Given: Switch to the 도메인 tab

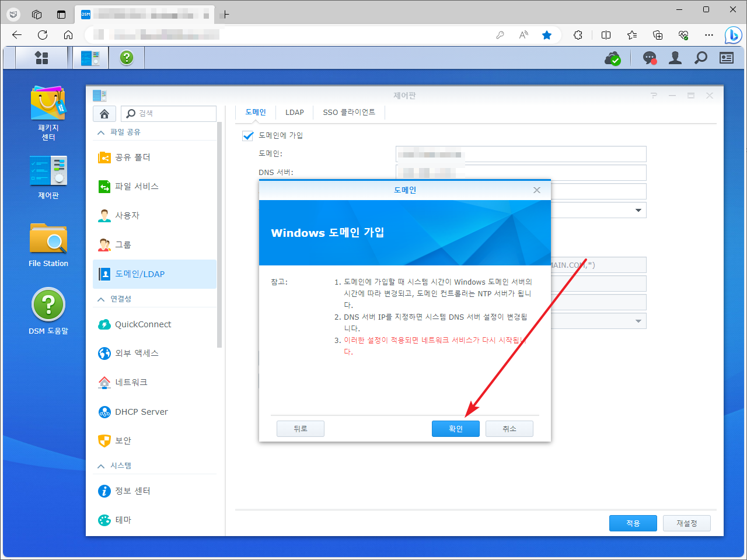Looking at the screenshot, I should click(x=256, y=113).
